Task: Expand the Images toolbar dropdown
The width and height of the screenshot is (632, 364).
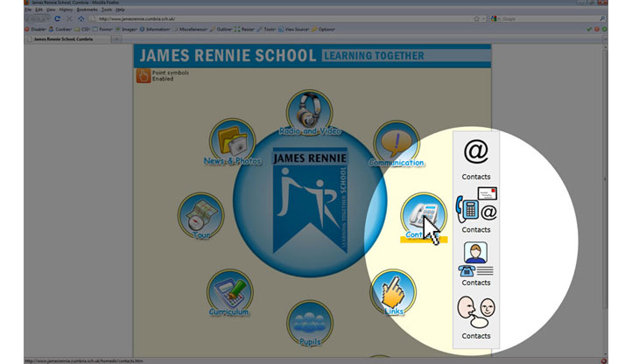Action: (127, 30)
